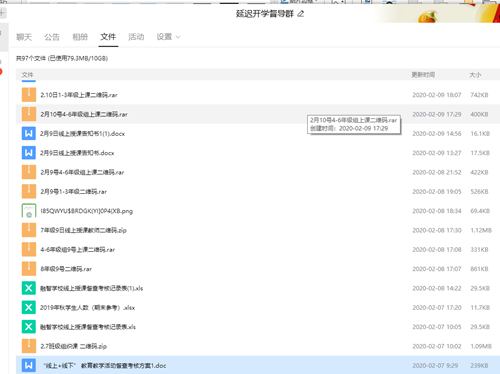Sort files by 更新时间 column header
500x374 pixels.
click(x=423, y=75)
